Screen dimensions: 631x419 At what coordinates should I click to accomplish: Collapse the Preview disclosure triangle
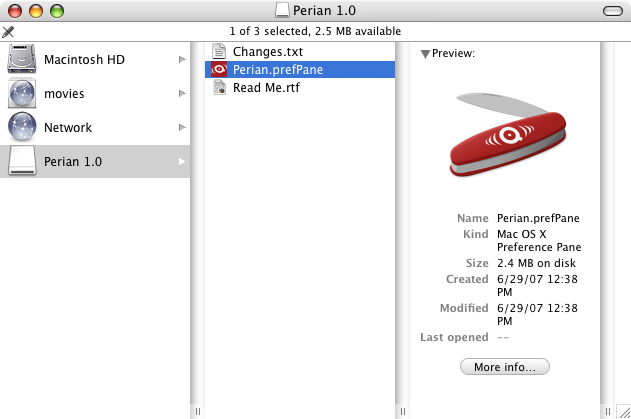425,54
